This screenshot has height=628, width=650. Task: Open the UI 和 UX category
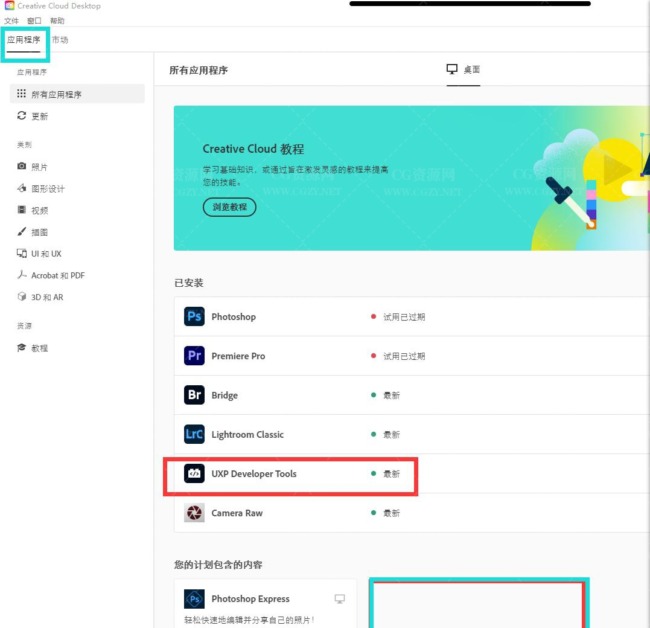tap(46, 254)
